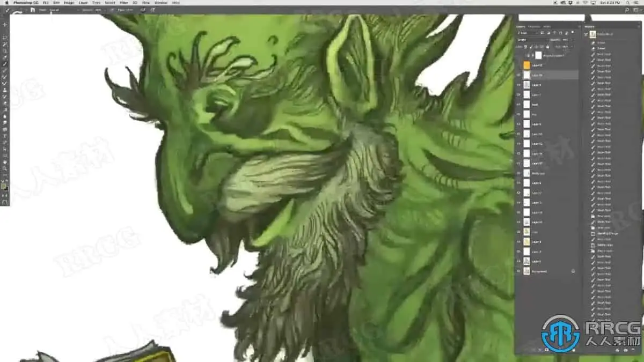The width and height of the screenshot is (644, 362).
Task: Open Apple menu
Action: tap(6, 3)
